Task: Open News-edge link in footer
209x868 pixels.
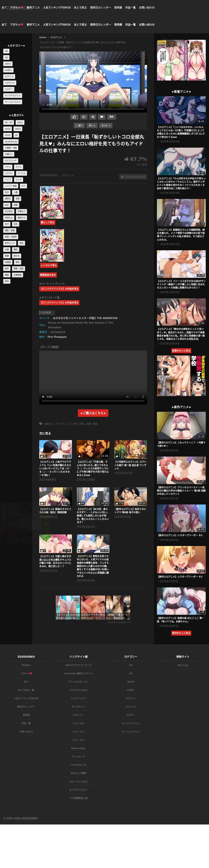Action: 78,748
